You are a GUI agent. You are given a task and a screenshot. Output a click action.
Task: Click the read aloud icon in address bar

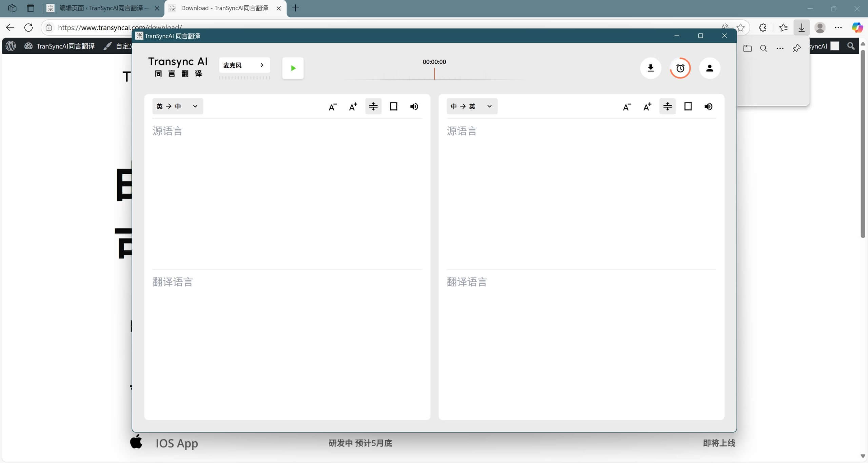(x=725, y=27)
